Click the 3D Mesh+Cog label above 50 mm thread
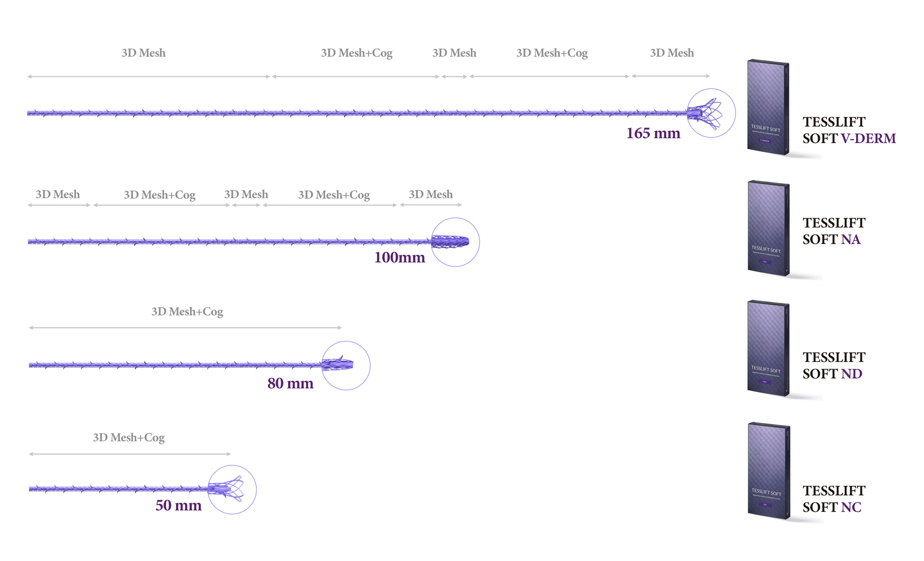Image resolution: width=924 pixels, height=561 pixels. point(129,438)
